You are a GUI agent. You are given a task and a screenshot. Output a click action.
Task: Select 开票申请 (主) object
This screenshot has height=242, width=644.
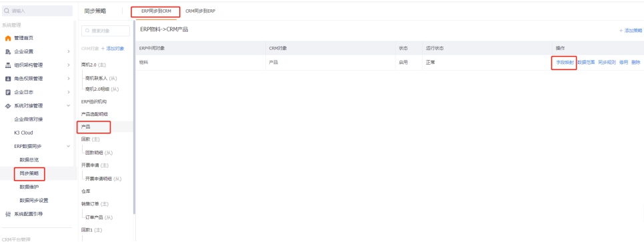95,165
